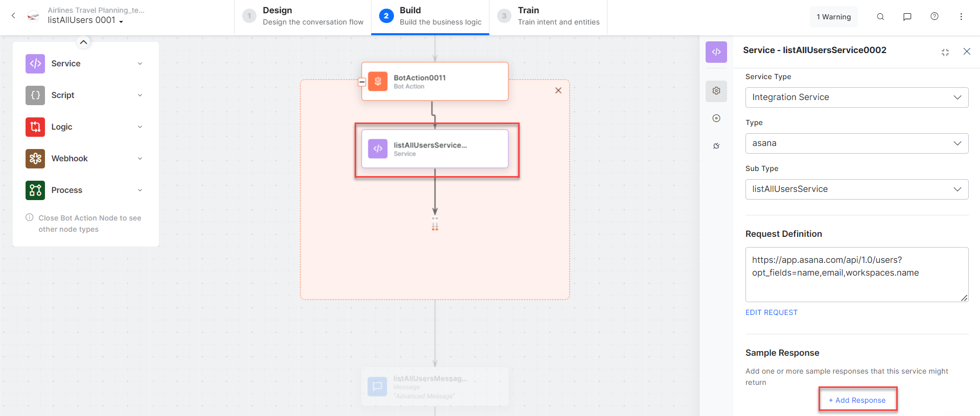The image size is (980, 416).
Task: Open settings gear in service side panel
Action: coord(716,91)
